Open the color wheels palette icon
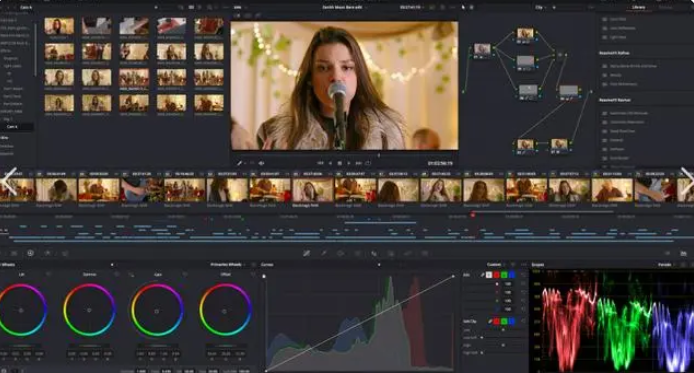Image resolution: width=694 pixels, height=373 pixels. pyautogui.click(x=30, y=253)
